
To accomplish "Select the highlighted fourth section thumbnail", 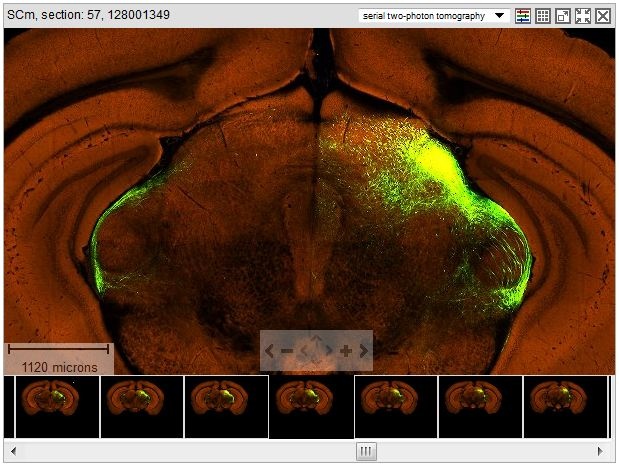I will [x=311, y=407].
